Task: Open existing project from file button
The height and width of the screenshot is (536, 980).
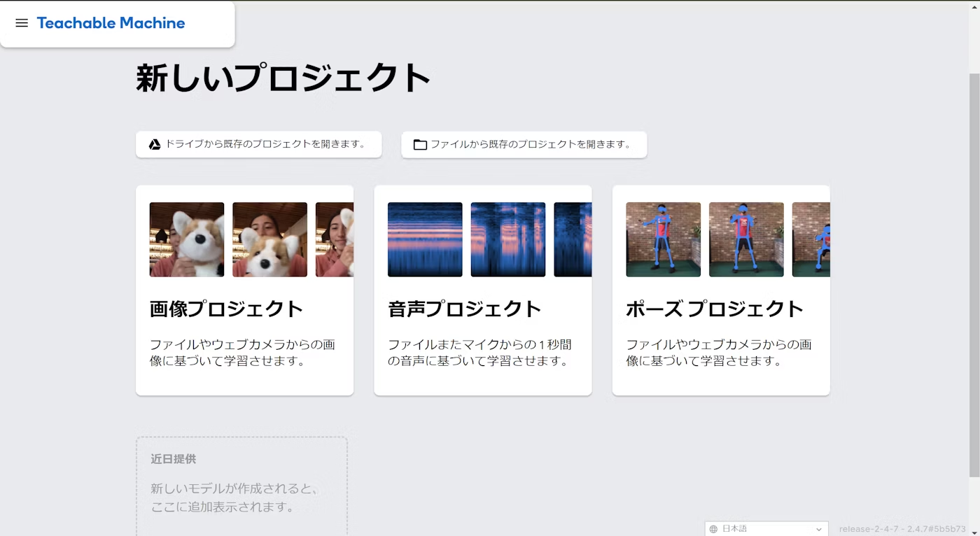Action: tap(524, 144)
